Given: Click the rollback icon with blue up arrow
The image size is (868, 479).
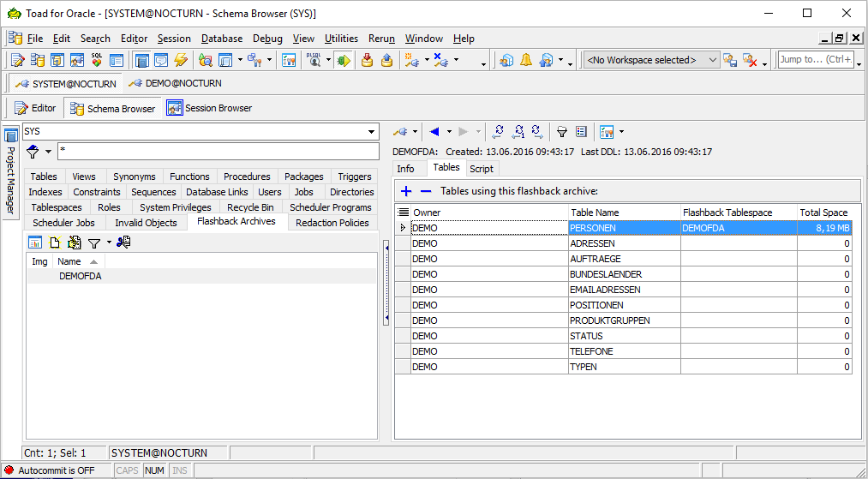Looking at the screenshot, I should coord(387,60).
